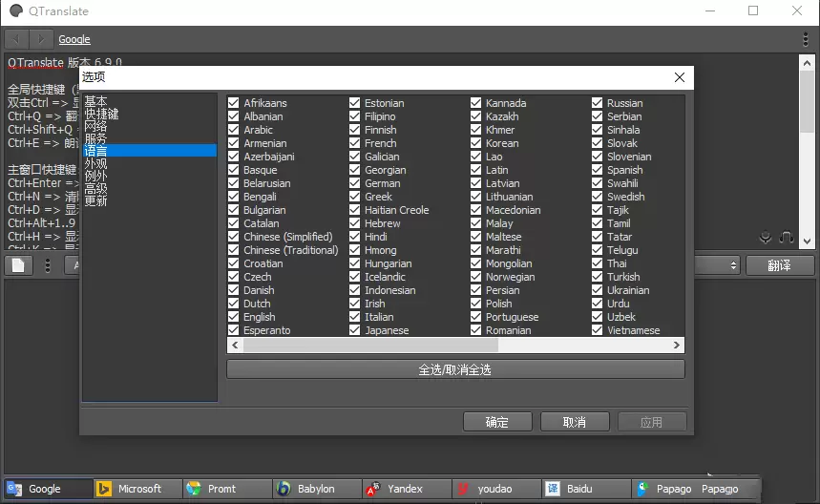Click the language list scroll left arrow
The width and height of the screenshot is (820, 504).
pos(235,345)
